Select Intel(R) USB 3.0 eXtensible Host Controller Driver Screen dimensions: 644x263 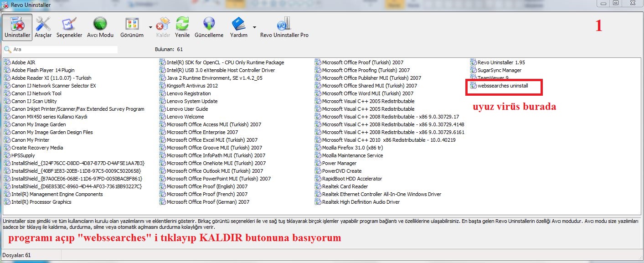[x=217, y=70]
